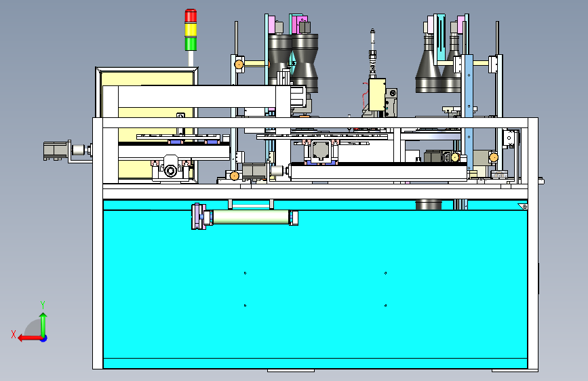This screenshot has height=381, width=588.
Task: Select the foot pad under the corner below the hinge
Action: [x=515, y=371]
